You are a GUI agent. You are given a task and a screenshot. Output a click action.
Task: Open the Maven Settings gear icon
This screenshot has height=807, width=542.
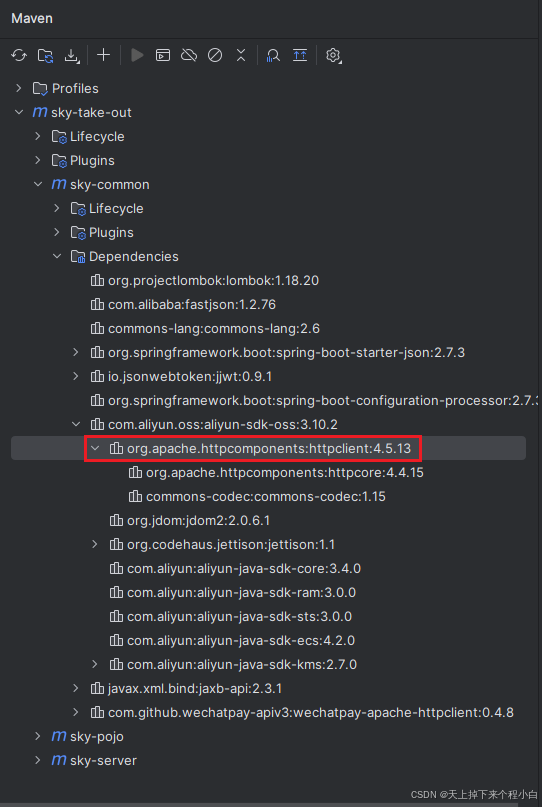coord(334,55)
